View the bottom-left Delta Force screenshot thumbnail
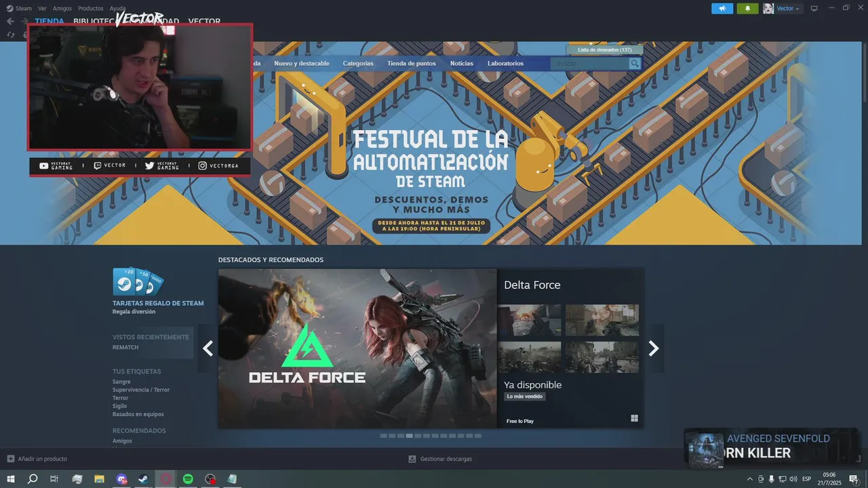The image size is (868, 488). click(530, 357)
